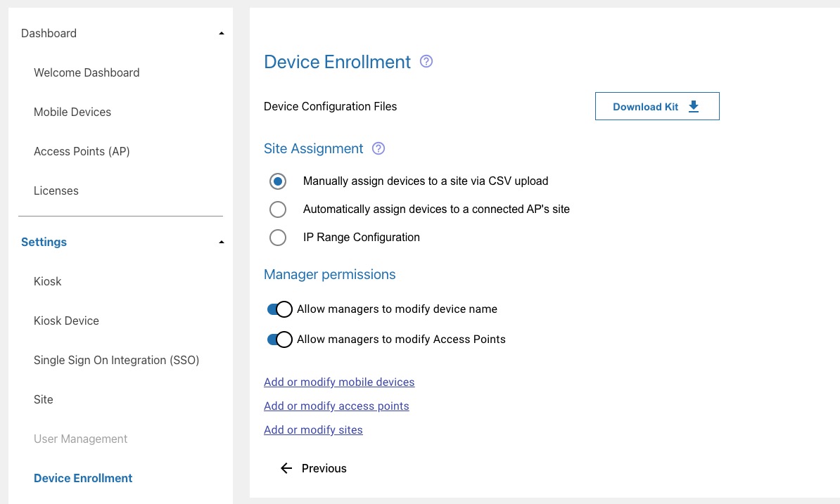This screenshot has width=840, height=504.
Task: Choose the IP Range Configuration radio option
Action: [278, 238]
